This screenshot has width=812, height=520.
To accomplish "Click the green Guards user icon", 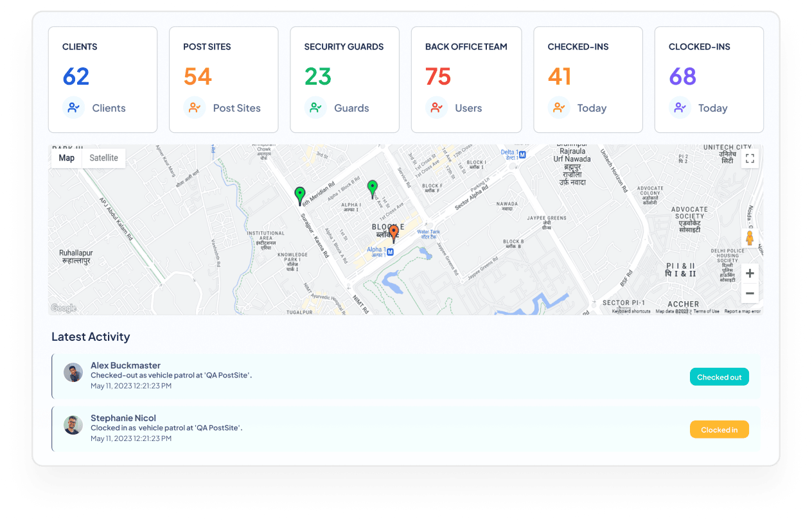I will point(315,108).
